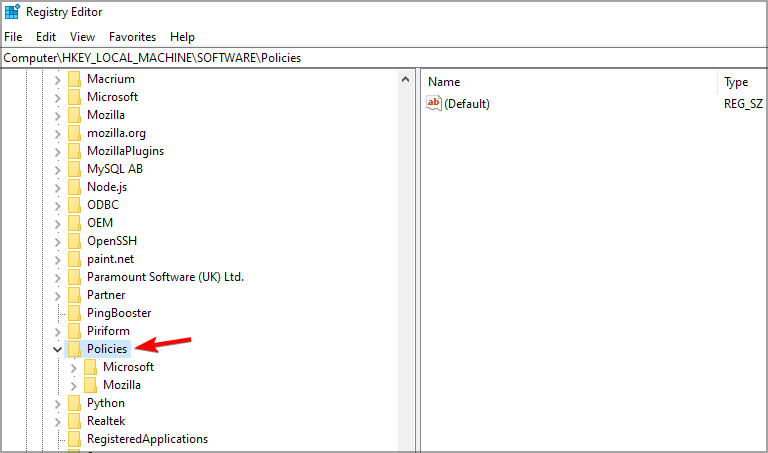Expand Microsoft under Policies
This screenshot has height=453, width=768.
click(x=73, y=367)
